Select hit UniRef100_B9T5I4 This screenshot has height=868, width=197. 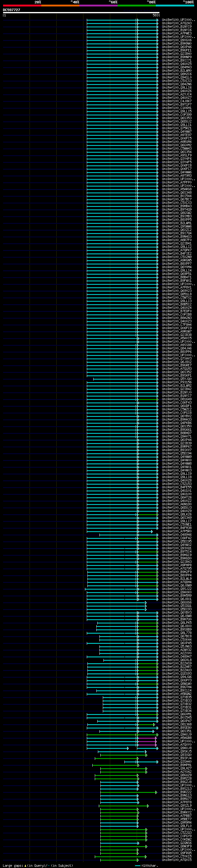[x=176, y=551]
